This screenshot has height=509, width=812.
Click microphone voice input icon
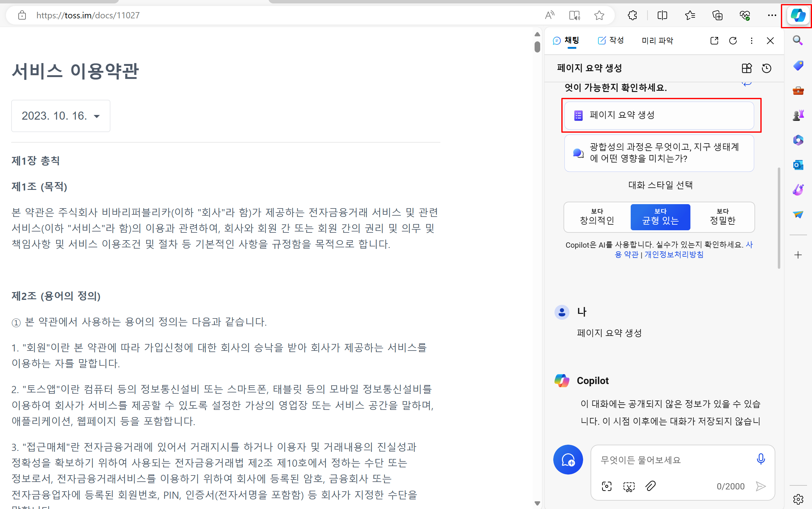761,459
